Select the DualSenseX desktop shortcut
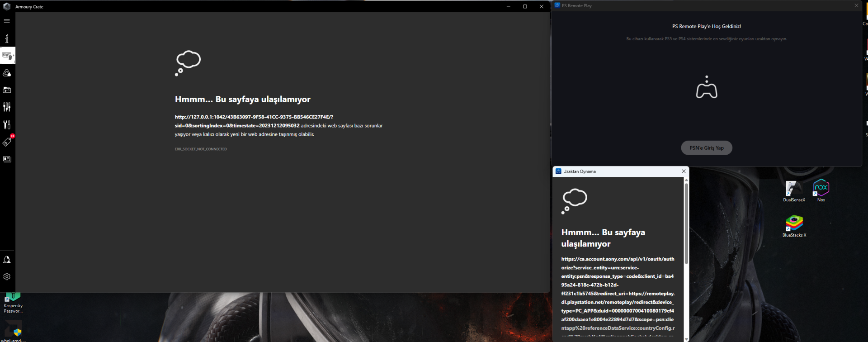The height and width of the screenshot is (342, 868). pyautogui.click(x=794, y=191)
